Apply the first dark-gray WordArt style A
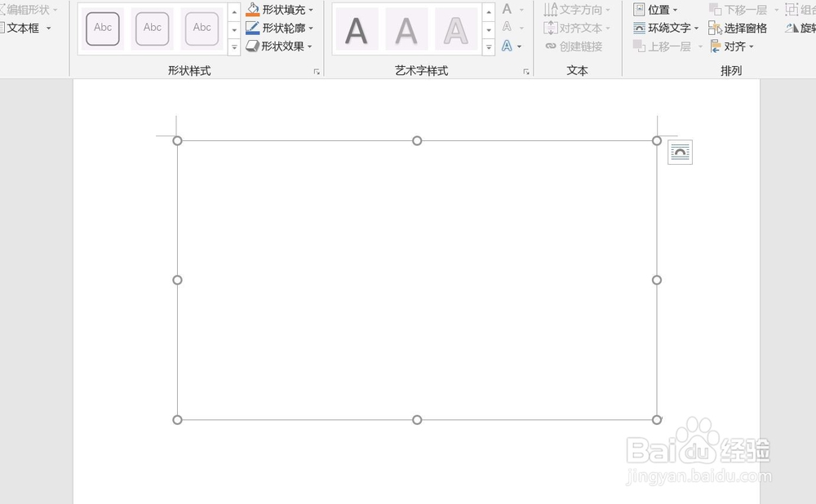816x504 pixels. pos(357,29)
